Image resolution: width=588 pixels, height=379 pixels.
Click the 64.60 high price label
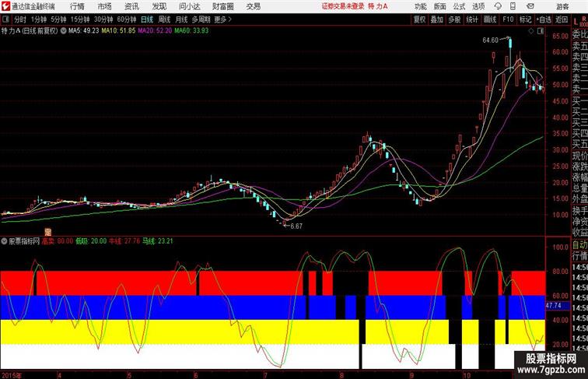(491, 40)
